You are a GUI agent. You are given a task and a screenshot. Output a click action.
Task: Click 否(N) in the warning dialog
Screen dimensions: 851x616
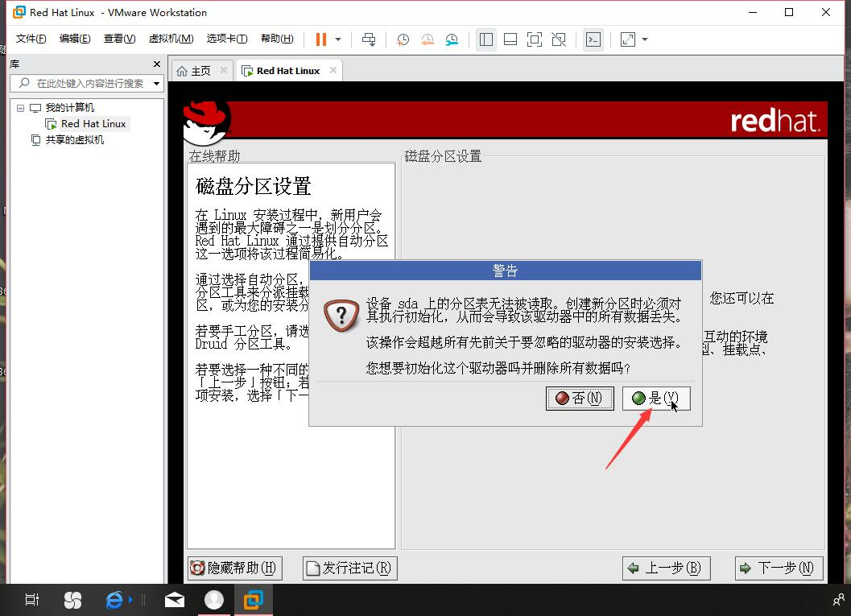pyautogui.click(x=580, y=399)
